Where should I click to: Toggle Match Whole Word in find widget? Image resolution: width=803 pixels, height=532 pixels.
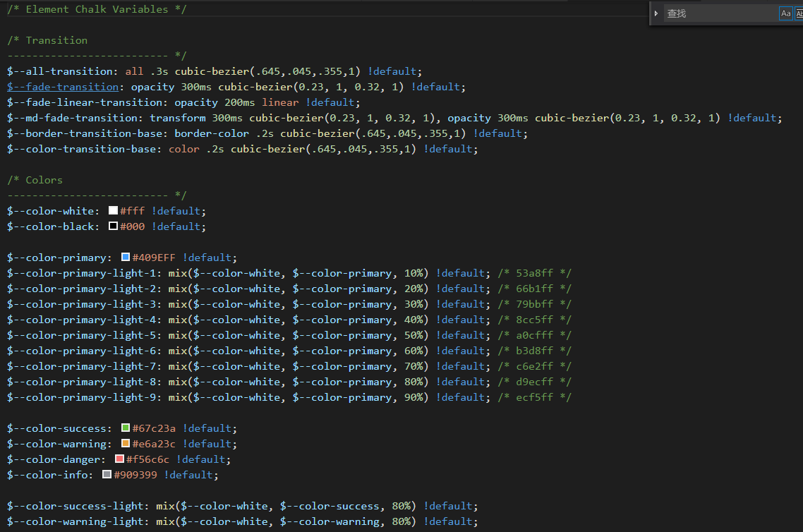click(799, 13)
